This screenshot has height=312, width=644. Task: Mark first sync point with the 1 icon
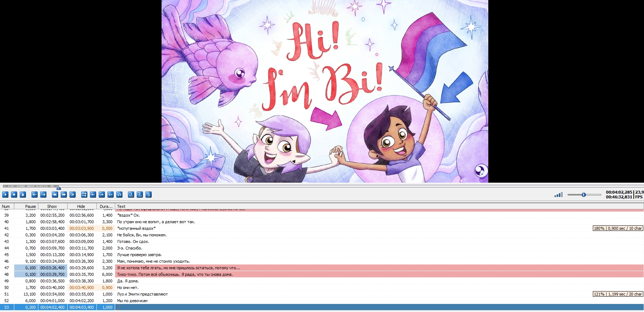point(131,195)
